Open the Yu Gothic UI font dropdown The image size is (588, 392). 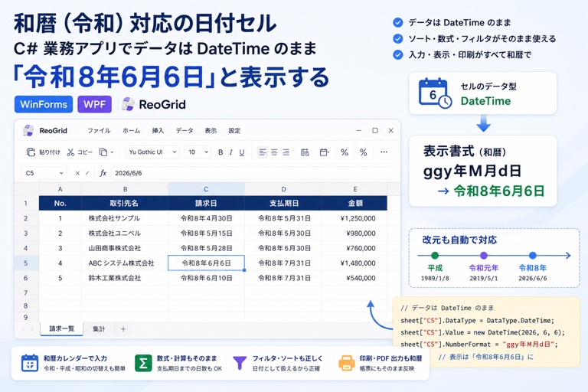[152, 152]
